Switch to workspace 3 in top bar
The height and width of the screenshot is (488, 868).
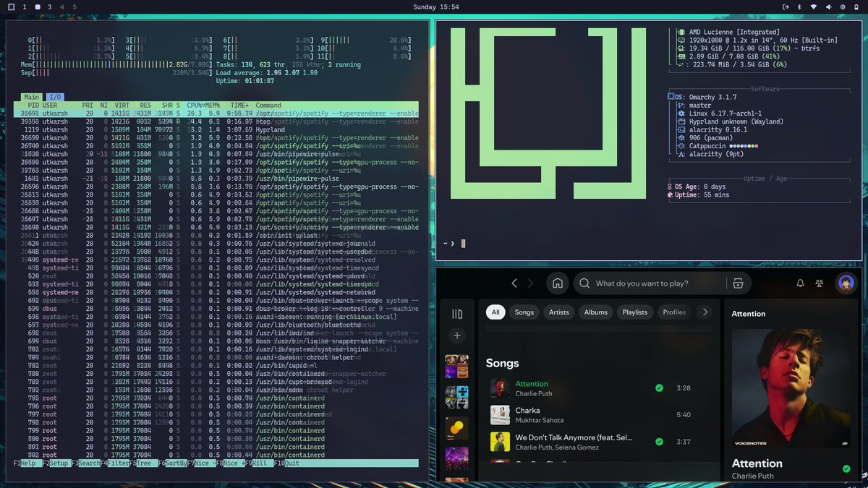click(x=49, y=7)
